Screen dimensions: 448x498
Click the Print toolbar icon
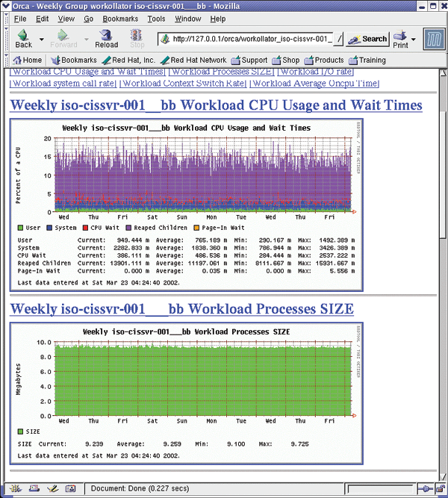coord(400,38)
